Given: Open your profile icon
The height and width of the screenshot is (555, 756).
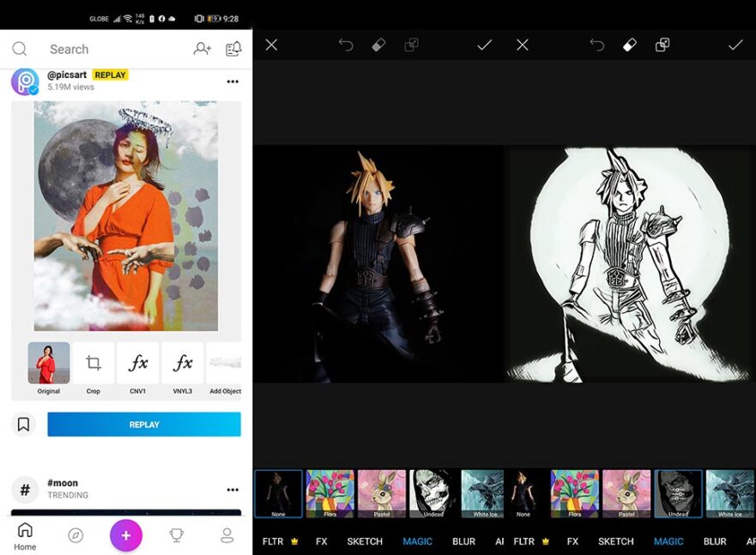Looking at the screenshot, I should click(227, 534).
